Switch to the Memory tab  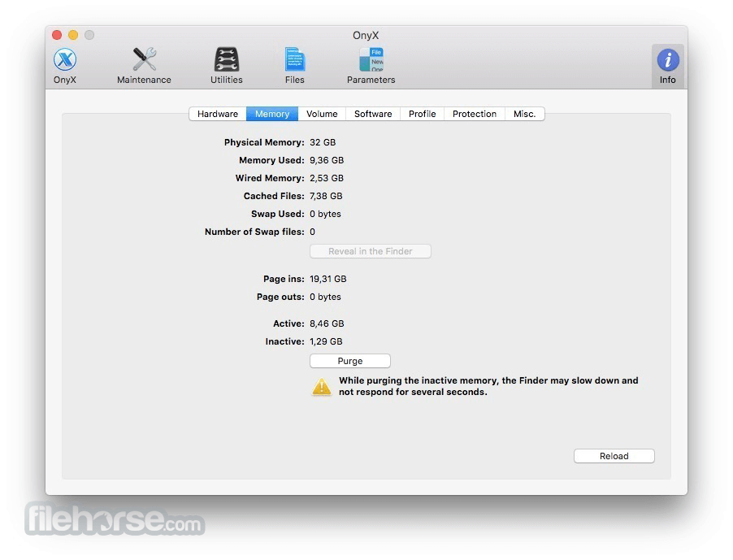pyautogui.click(x=272, y=114)
